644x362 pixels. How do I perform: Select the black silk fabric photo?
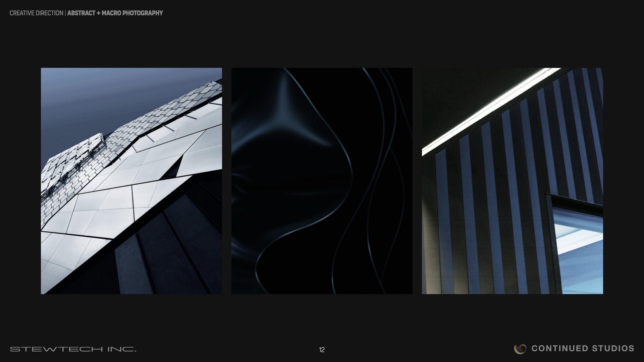pyautogui.click(x=322, y=181)
